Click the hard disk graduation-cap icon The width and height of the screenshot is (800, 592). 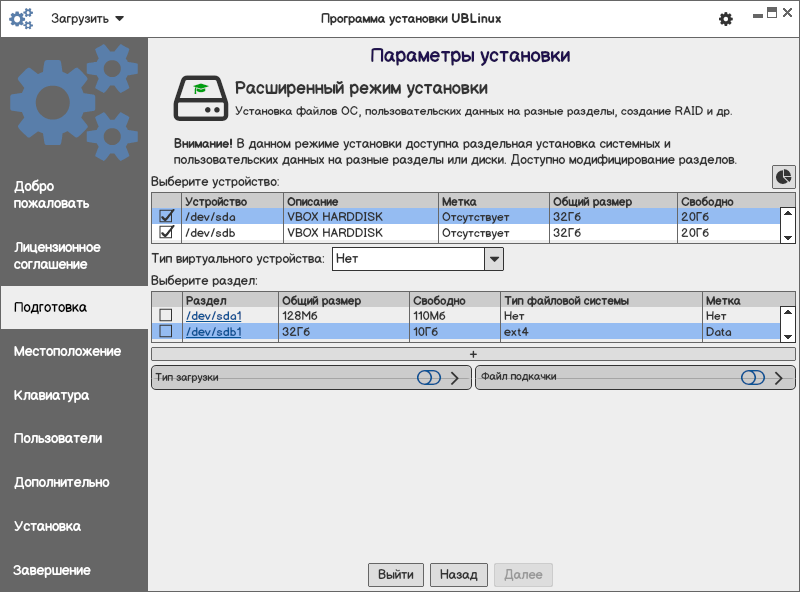201,97
